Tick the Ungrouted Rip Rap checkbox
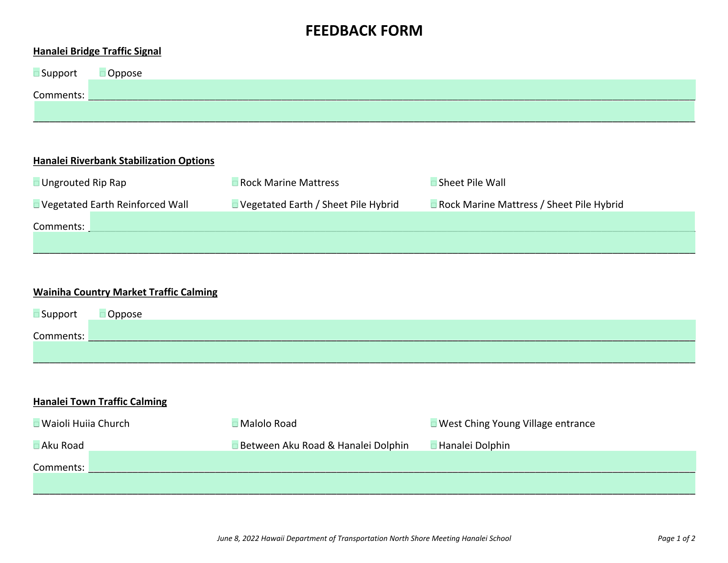 [x=37, y=182]
